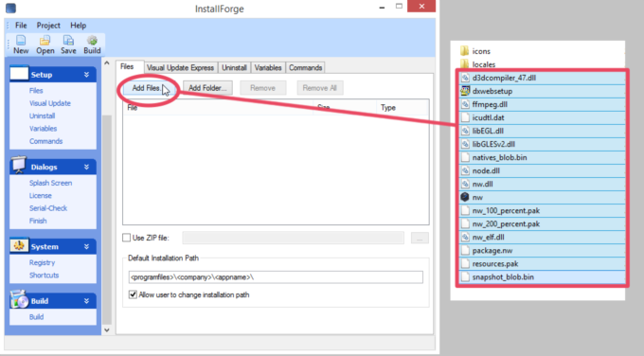The image size is (644, 356).
Task: Collapse the System sidebar section
Action: tap(87, 246)
